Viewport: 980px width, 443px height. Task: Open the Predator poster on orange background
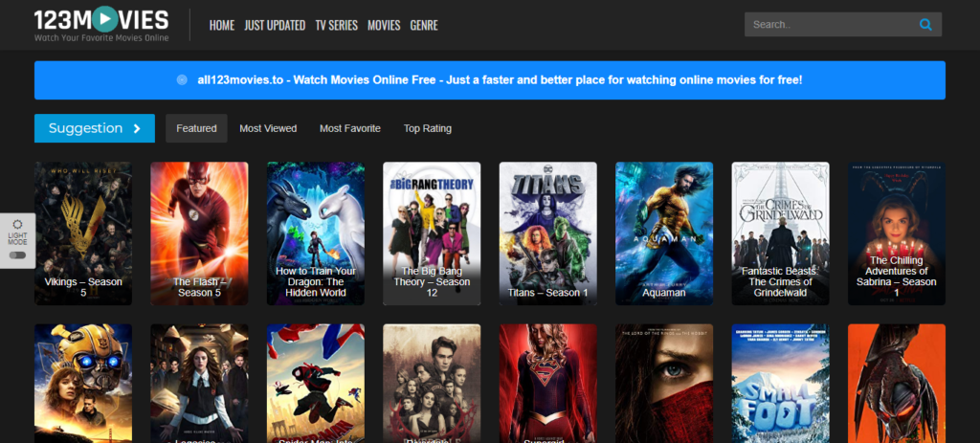pos(897,383)
